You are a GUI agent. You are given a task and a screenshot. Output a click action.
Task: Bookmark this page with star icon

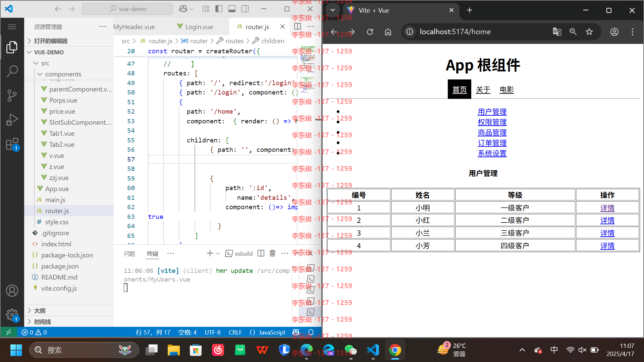click(x=589, y=32)
